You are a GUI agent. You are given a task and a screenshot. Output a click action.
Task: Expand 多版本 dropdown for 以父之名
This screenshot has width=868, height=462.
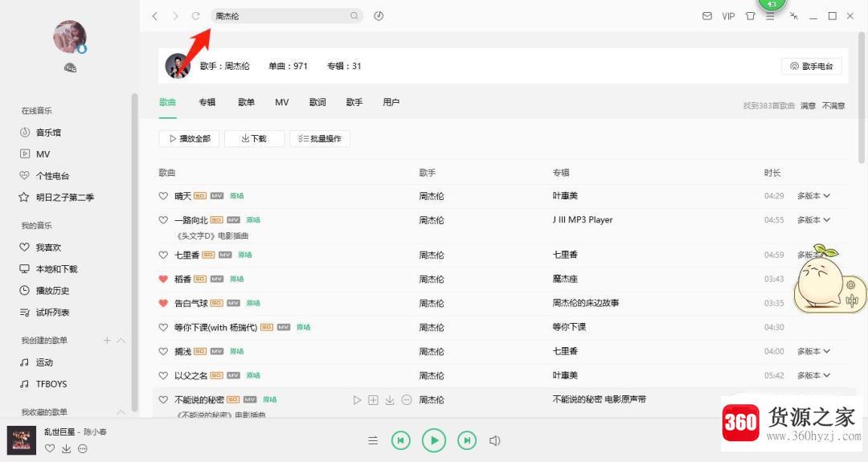tap(813, 375)
